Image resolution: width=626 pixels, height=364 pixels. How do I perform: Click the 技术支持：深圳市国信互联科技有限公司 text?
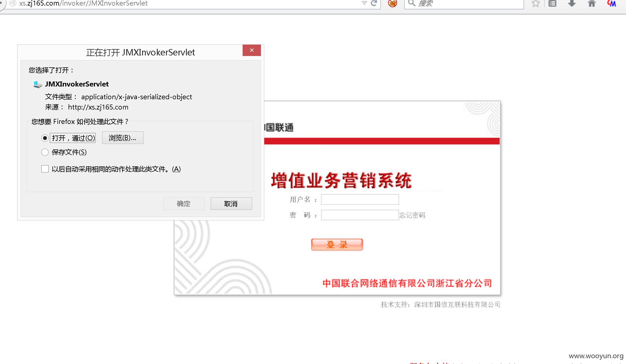click(441, 305)
